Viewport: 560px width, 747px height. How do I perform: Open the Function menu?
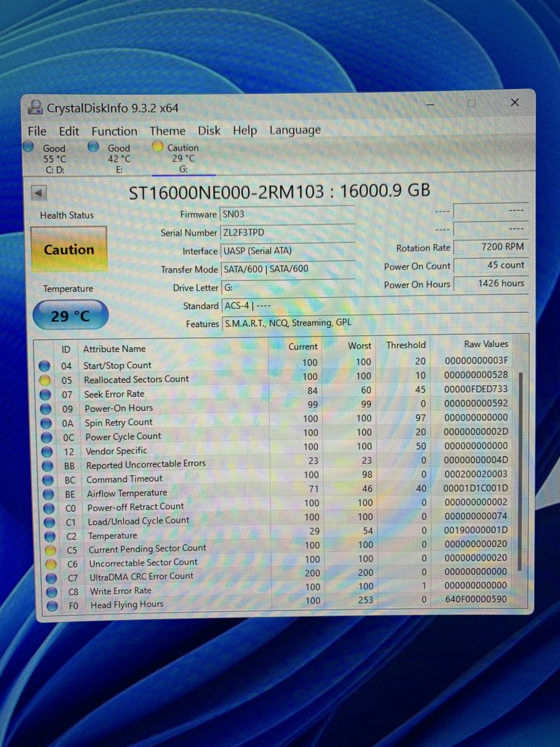coord(114,131)
